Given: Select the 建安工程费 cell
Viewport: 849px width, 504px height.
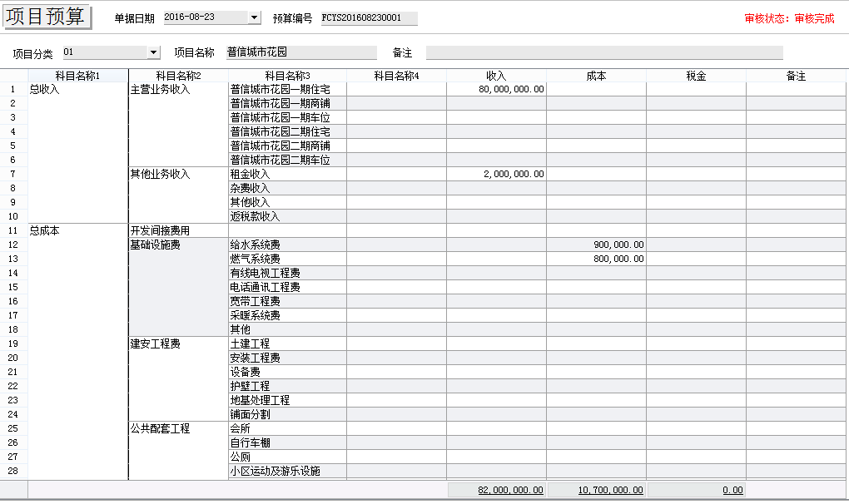Looking at the screenshot, I should point(179,378).
